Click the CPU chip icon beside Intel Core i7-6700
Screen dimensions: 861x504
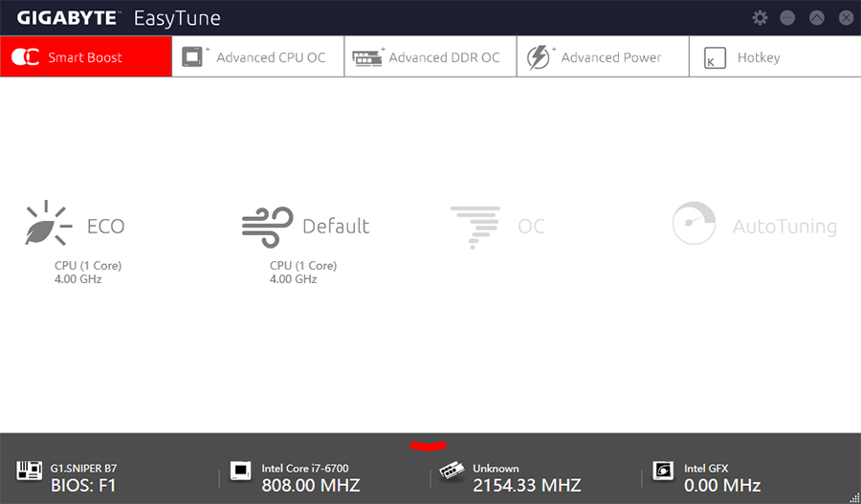click(x=240, y=471)
